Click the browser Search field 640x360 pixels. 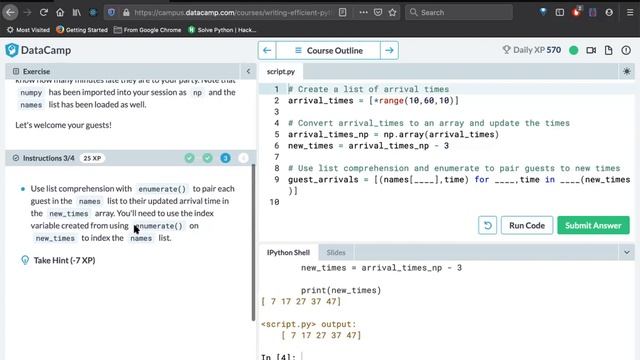pyautogui.click(x=459, y=13)
